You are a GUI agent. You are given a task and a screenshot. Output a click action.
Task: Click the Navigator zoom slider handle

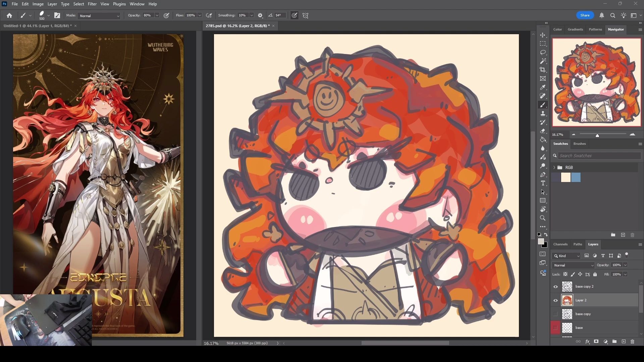pos(597,135)
